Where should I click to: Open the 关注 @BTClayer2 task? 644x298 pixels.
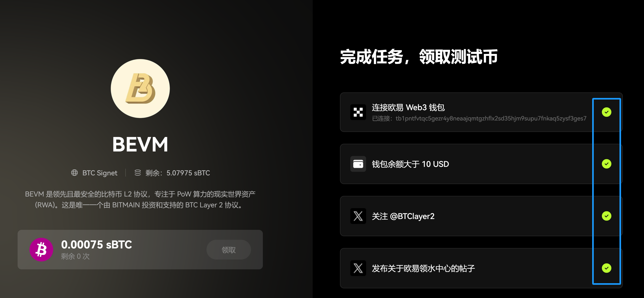point(481,216)
